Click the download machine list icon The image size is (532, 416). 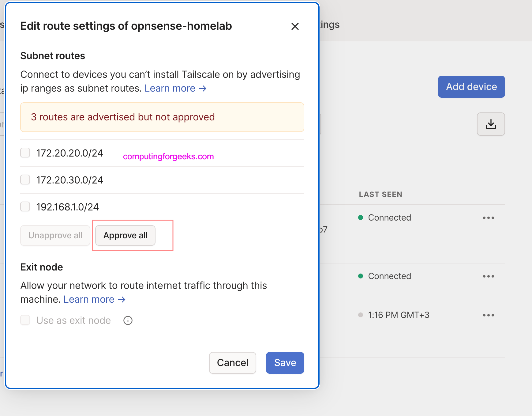tap(491, 124)
